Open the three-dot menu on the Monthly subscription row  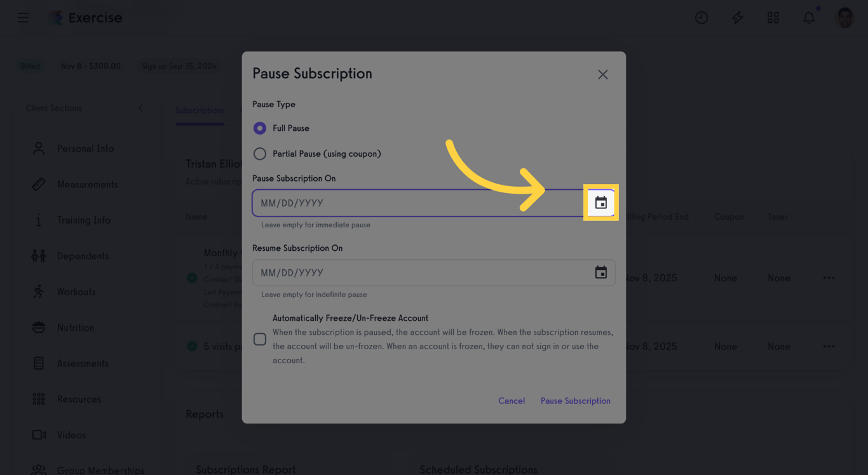pyautogui.click(x=829, y=278)
